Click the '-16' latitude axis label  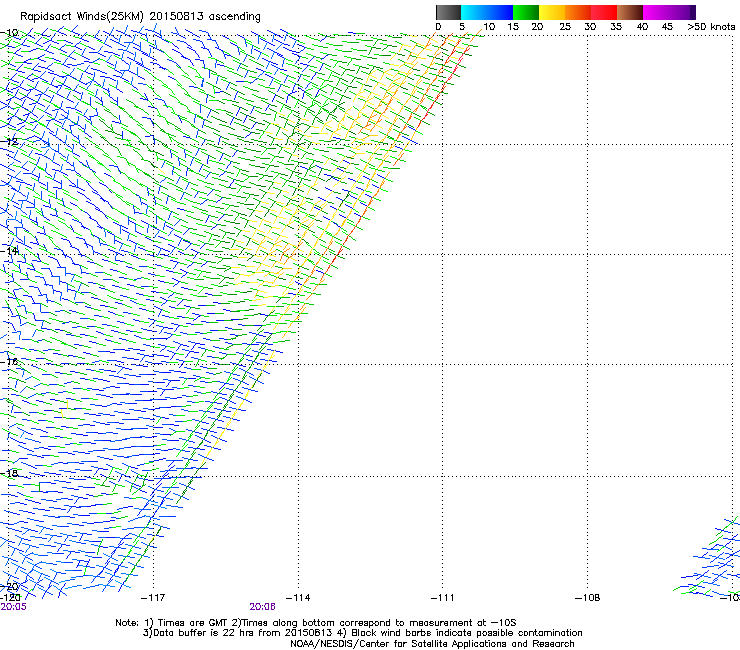tap(9, 362)
